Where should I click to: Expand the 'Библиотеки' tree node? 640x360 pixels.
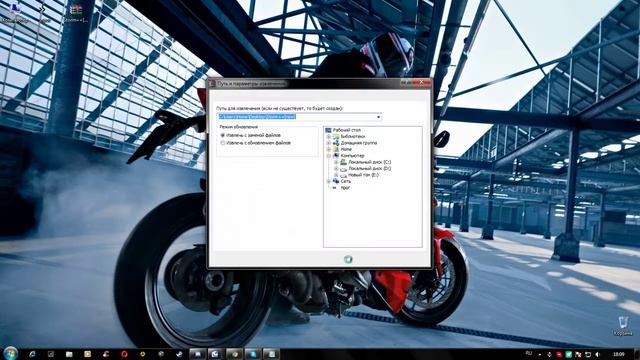[329, 137]
